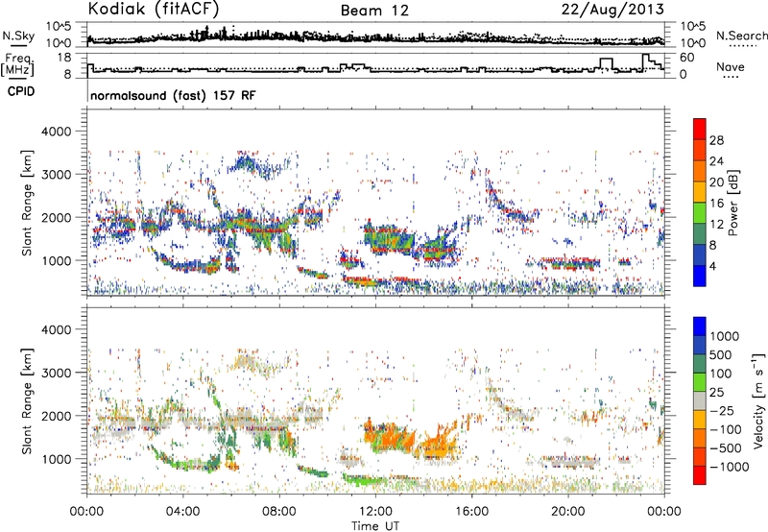Click the 'Time UT' axis label
The height and width of the screenshot is (532, 768).
(375, 525)
